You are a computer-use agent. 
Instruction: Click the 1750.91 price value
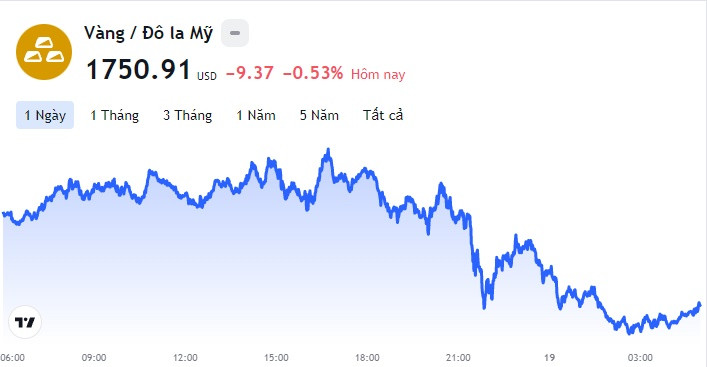click(x=138, y=70)
